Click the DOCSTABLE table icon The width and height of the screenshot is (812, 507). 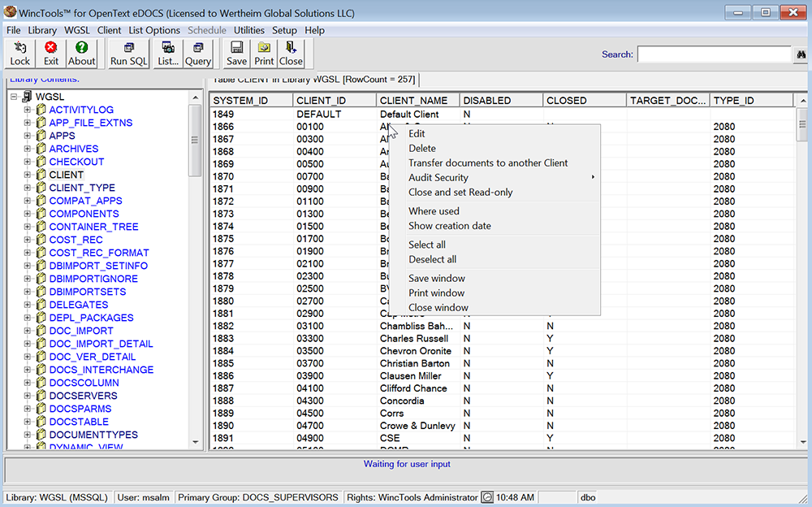click(41, 422)
